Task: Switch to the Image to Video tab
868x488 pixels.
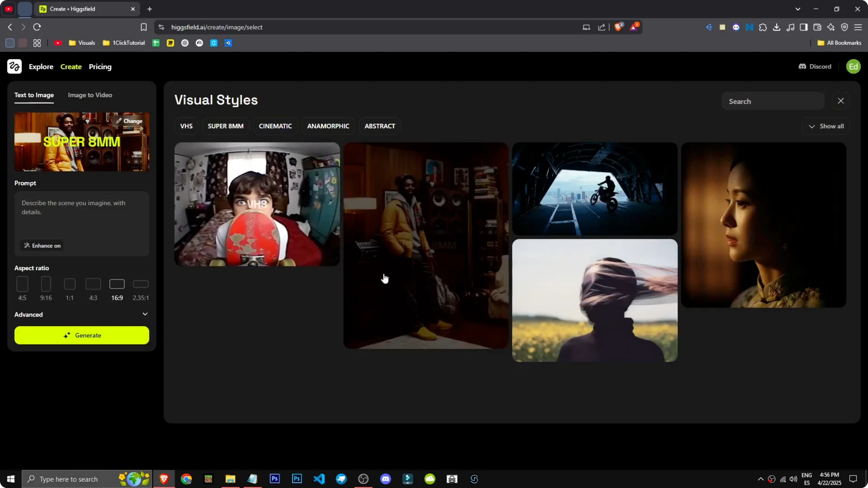Action: point(90,95)
